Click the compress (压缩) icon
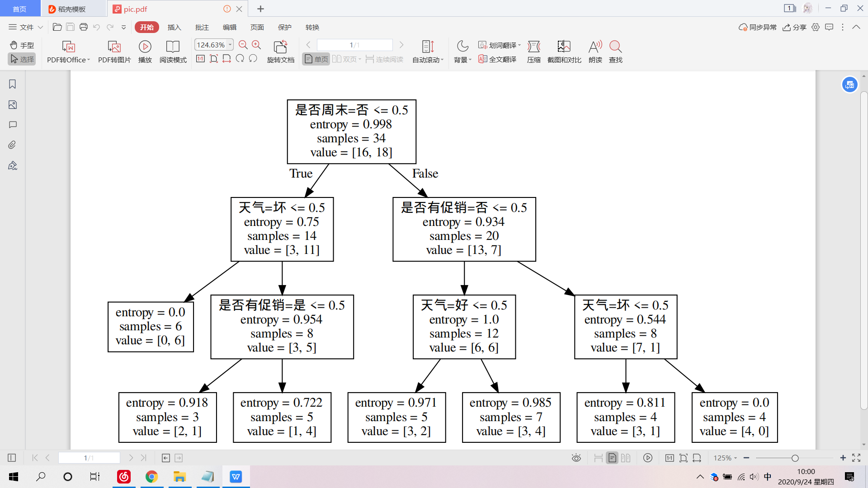Image resolution: width=868 pixels, height=488 pixels. 533,47
